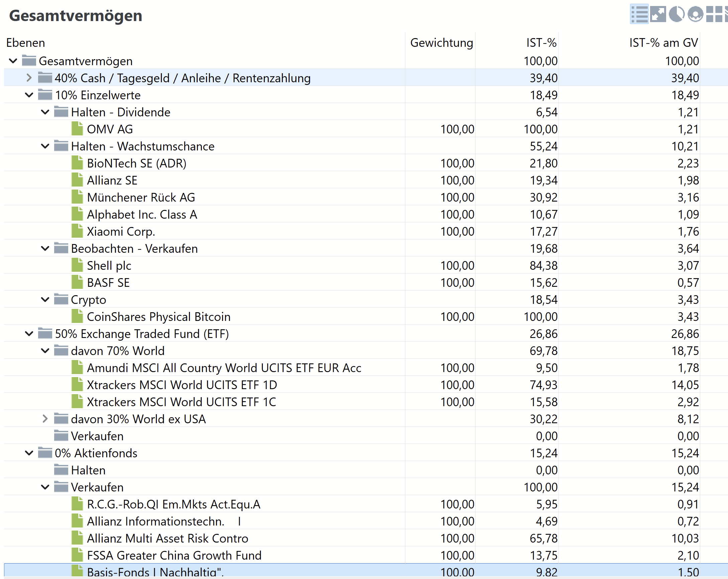Collapse the 10% Einzelwerte node

pyautogui.click(x=29, y=95)
